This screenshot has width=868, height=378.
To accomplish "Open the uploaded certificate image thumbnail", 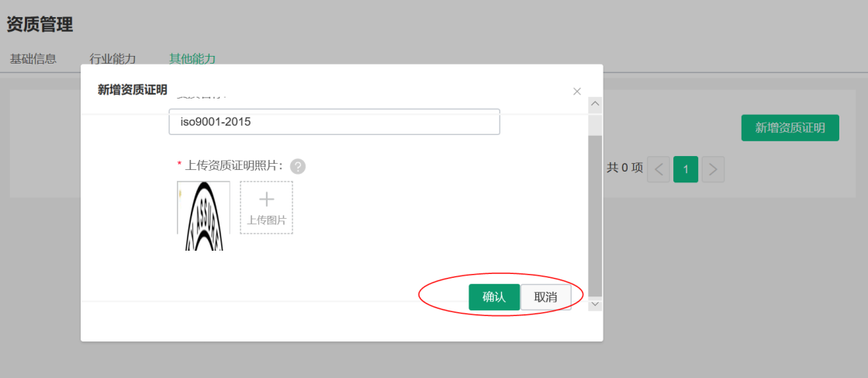I will coord(204,216).
